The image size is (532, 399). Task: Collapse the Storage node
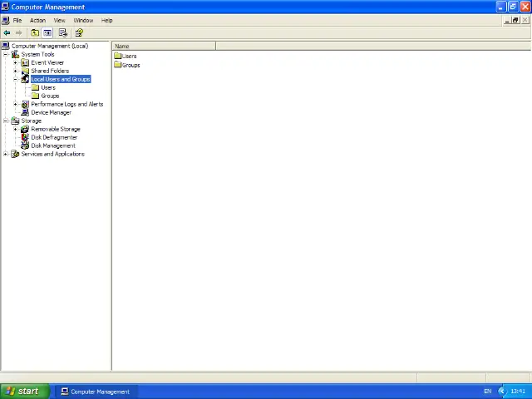coord(6,121)
